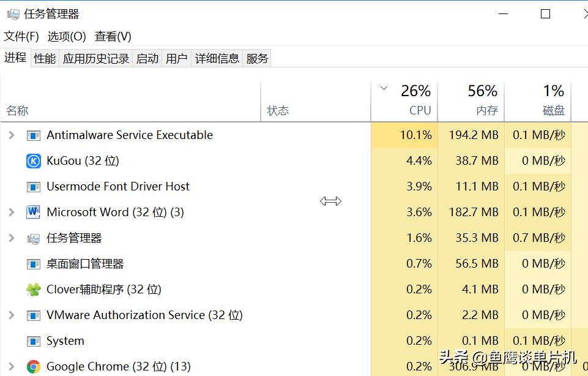588x376 pixels.
Task: Expand the Google Chrome process group
Action: tap(11, 367)
